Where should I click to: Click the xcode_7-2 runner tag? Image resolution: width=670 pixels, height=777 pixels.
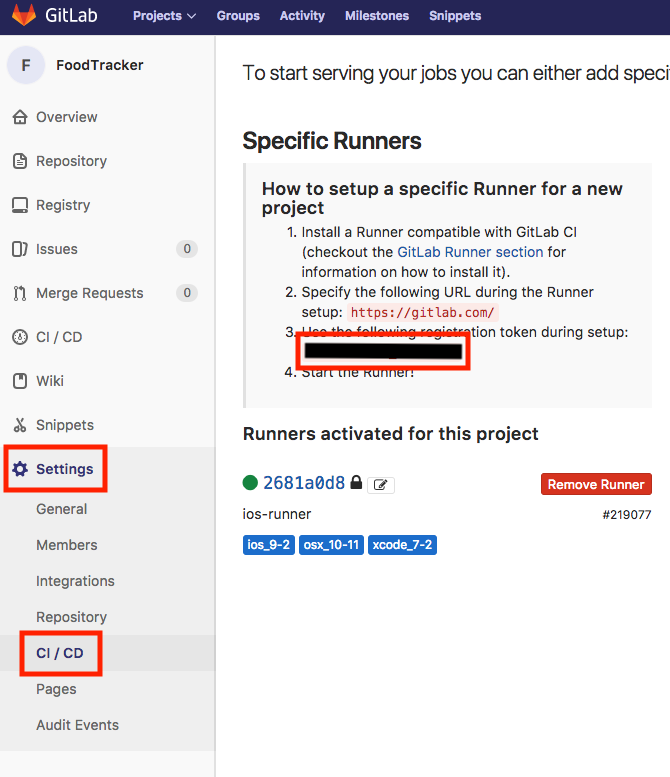(x=402, y=545)
